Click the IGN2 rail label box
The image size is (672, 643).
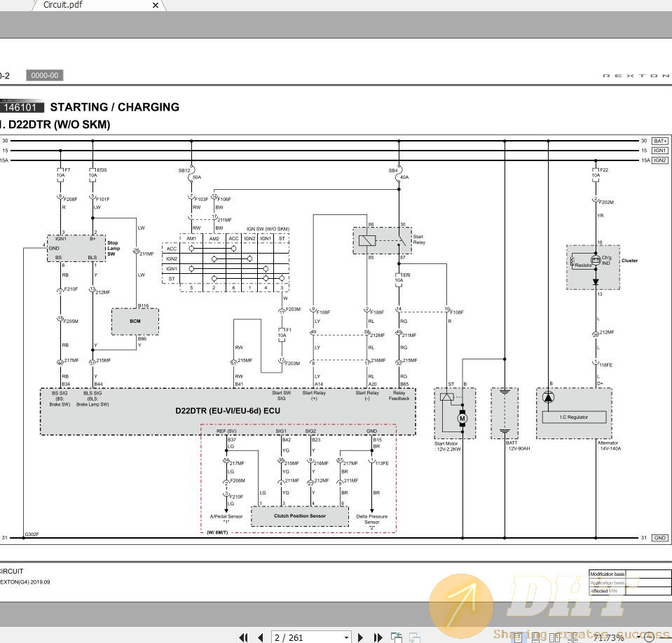click(660, 160)
